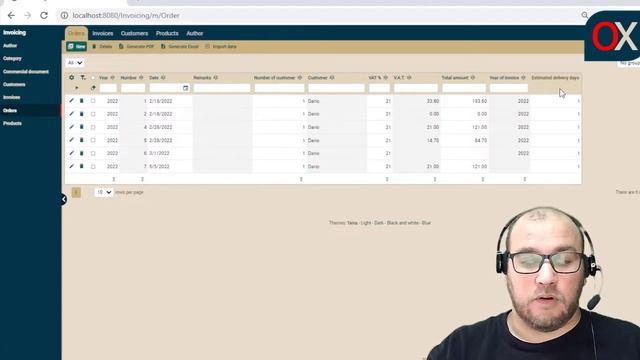Select the checkbox for order number 4

coord(93,127)
